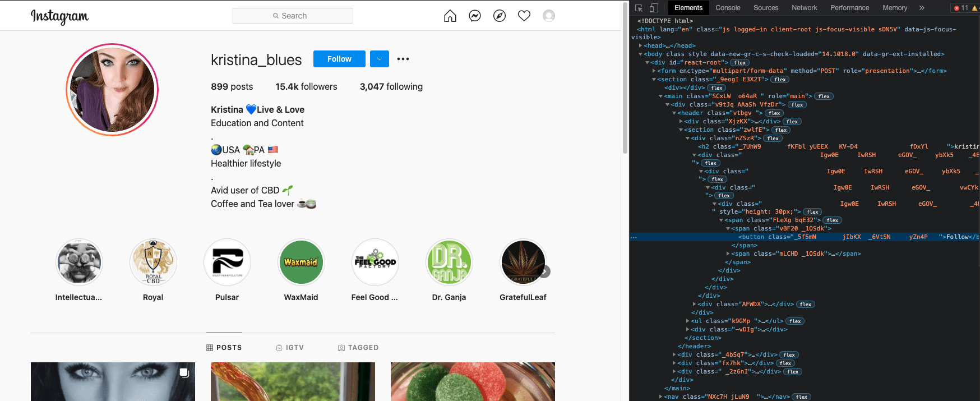This screenshot has height=401, width=980.
Task: Go to Instagram home icon
Action: [450, 16]
